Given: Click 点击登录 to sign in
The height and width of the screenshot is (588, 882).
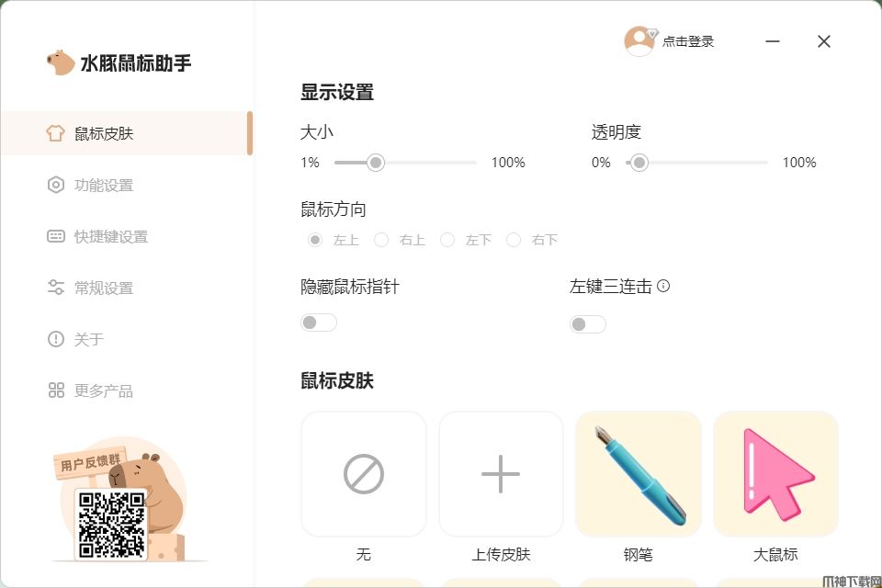Looking at the screenshot, I should click(688, 41).
